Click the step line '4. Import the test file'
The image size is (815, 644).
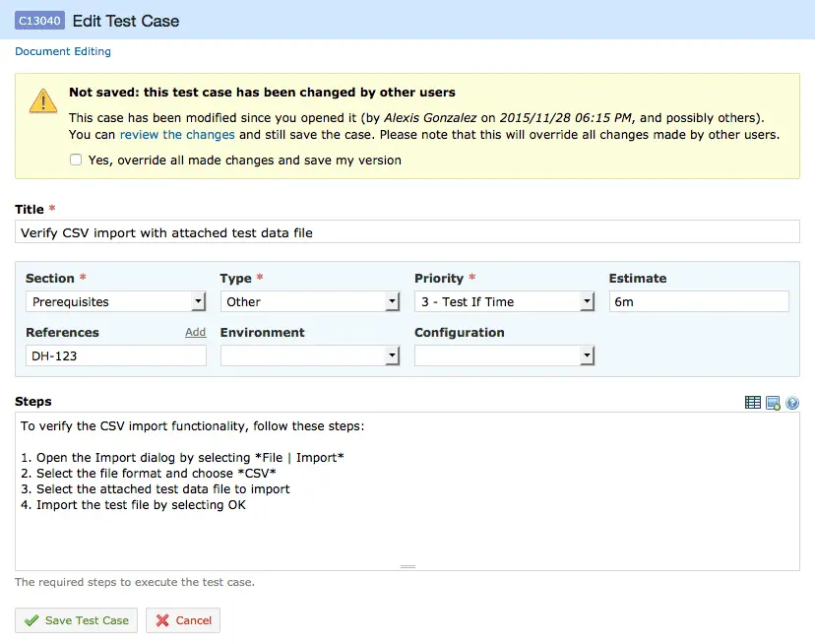pos(133,505)
